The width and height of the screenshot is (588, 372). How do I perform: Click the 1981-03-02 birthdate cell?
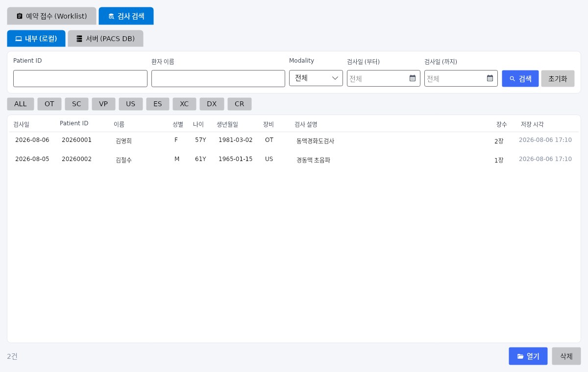236,140
